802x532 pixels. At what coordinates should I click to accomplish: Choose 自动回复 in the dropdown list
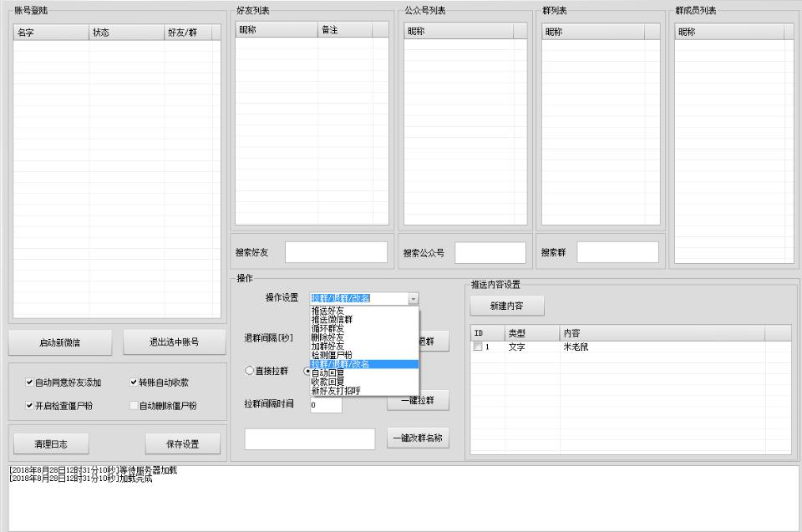tap(328, 372)
